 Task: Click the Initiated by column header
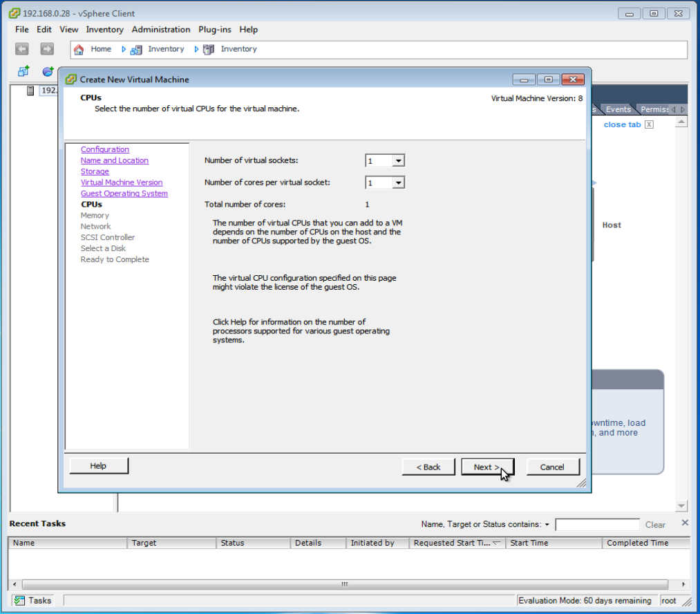(378, 543)
